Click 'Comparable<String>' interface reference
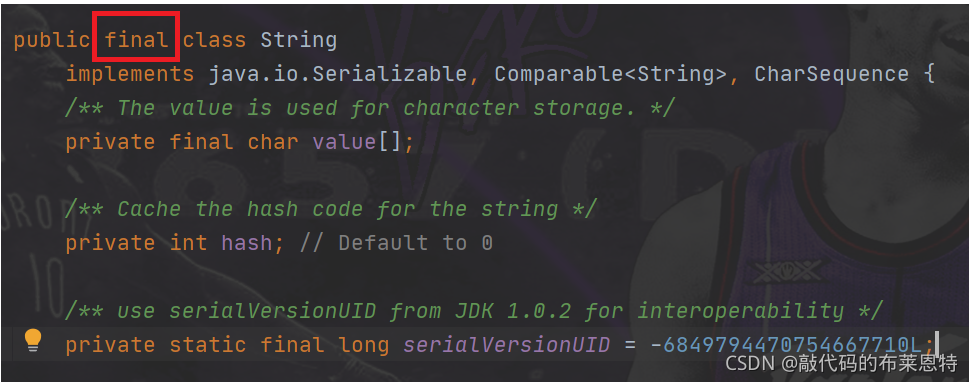Image resolution: width=973 pixels, height=382 pixels. click(611, 74)
